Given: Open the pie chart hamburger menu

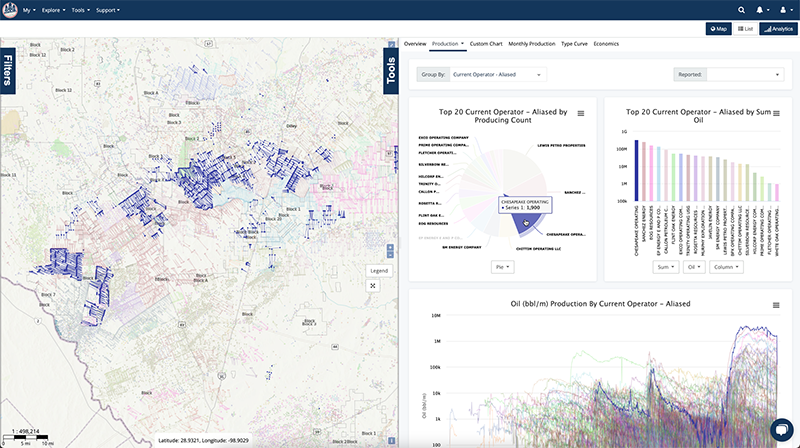Looking at the screenshot, I should 581,114.
